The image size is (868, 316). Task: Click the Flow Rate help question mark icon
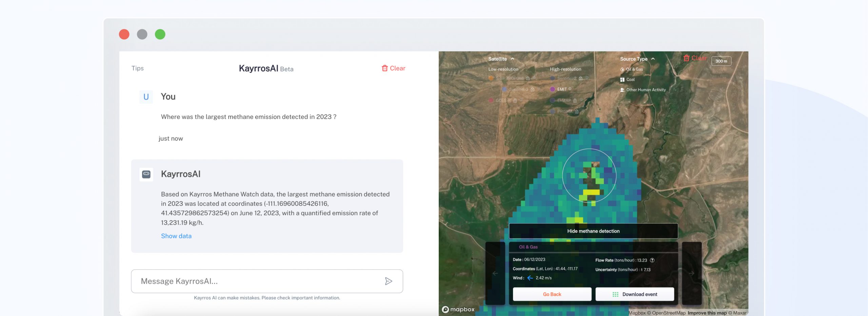tap(652, 260)
